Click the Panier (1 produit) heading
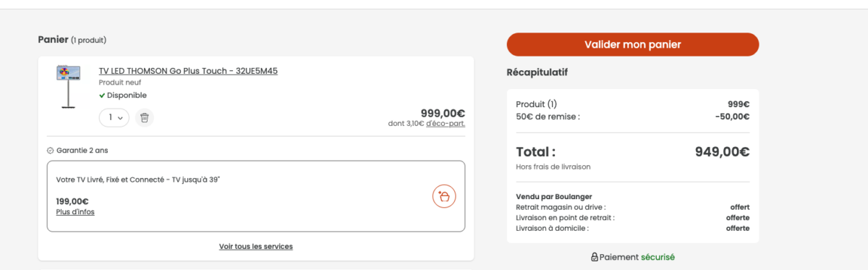Image resolution: width=868 pixels, height=270 pixels. (x=72, y=40)
